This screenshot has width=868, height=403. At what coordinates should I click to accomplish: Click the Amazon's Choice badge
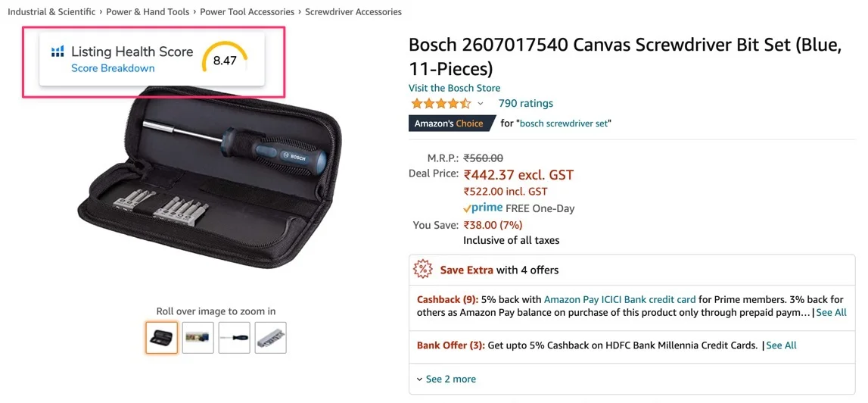452,123
